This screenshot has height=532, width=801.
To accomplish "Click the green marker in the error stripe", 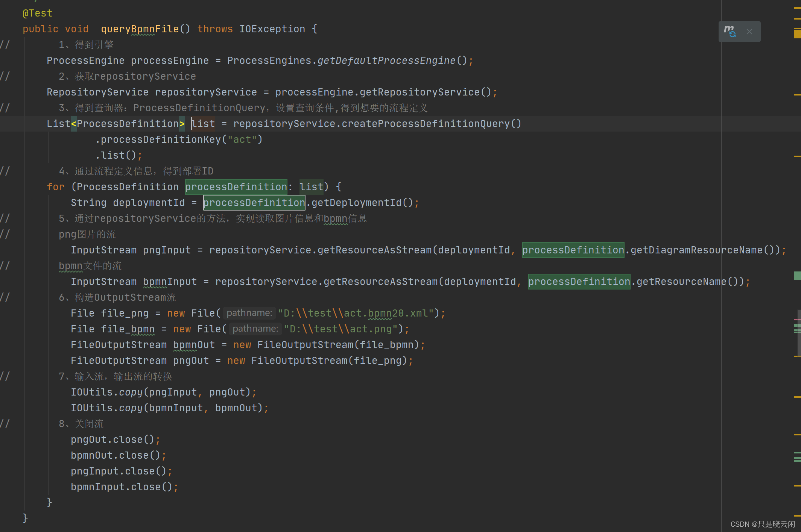I will click(797, 276).
